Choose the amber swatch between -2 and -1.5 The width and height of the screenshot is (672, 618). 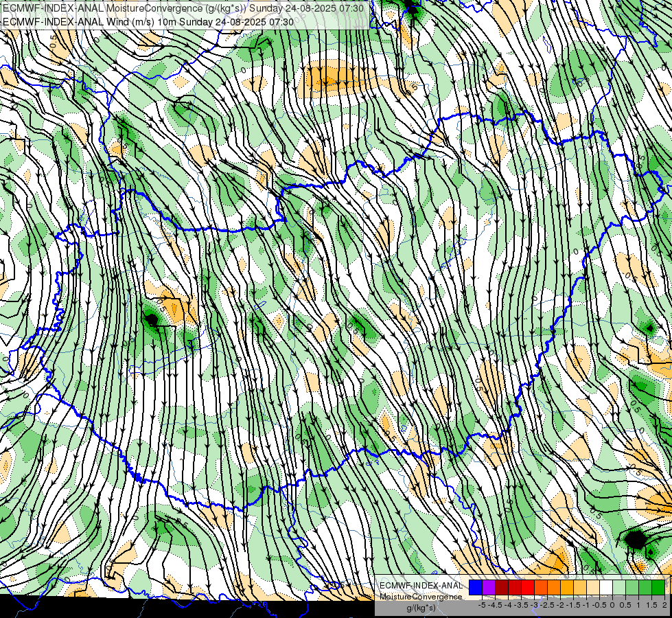coord(567,587)
